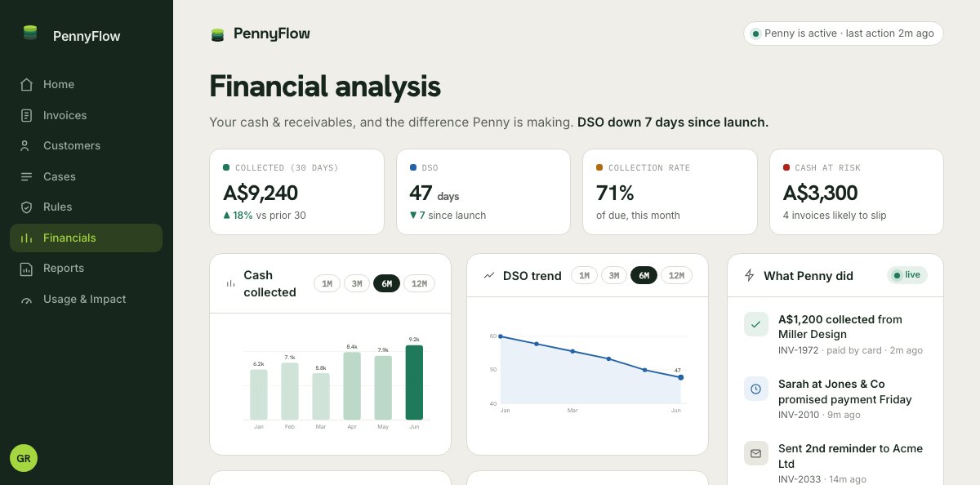The height and width of the screenshot is (485, 980).
Task: Switch DSO trend to 12M
Action: 676,275
